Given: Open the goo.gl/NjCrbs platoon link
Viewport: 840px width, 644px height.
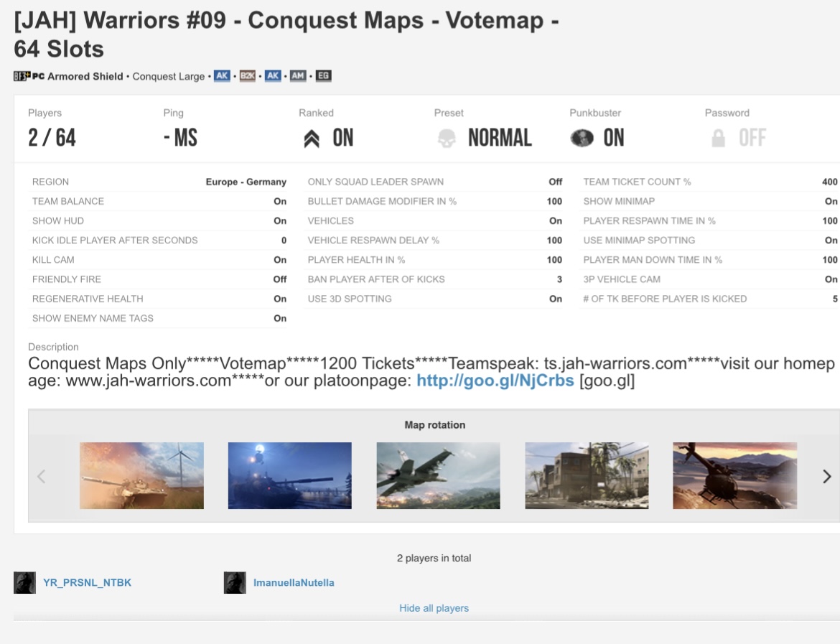Looking at the screenshot, I should coord(495,381).
